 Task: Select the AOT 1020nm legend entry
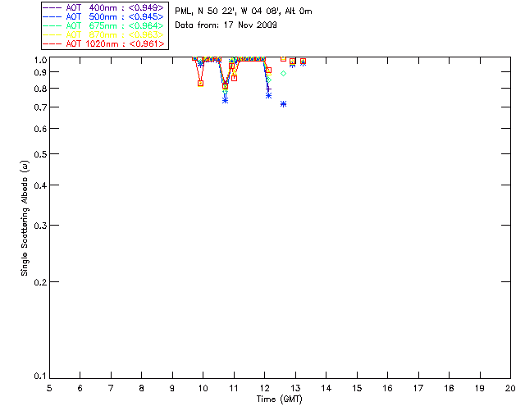click(103, 43)
